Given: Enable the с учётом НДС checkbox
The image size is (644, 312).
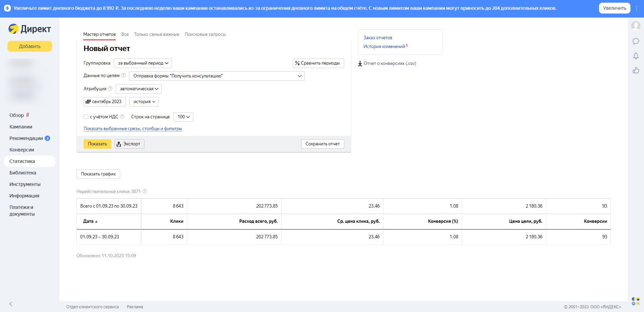Looking at the screenshot, I should (x=86, y=117).
